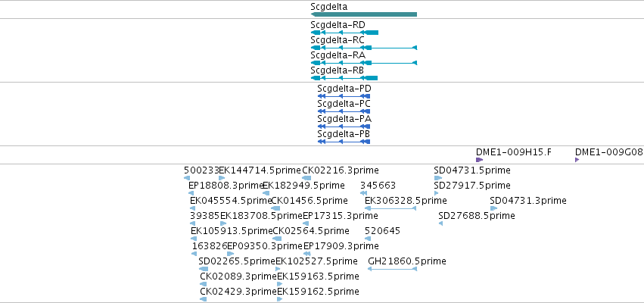
Task: Select the Scgdelta-PC protein label
Action: pos(344,104)
